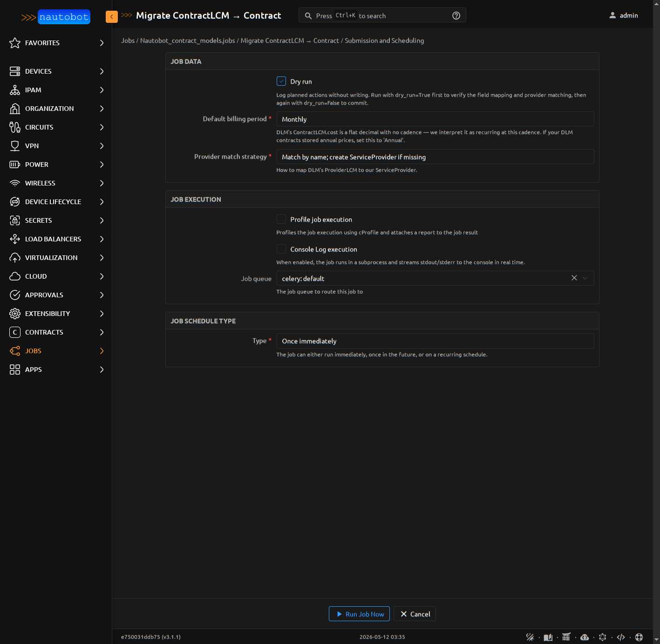Open REST API icon in footer
The image size is (660, 644).
[566, 637]
